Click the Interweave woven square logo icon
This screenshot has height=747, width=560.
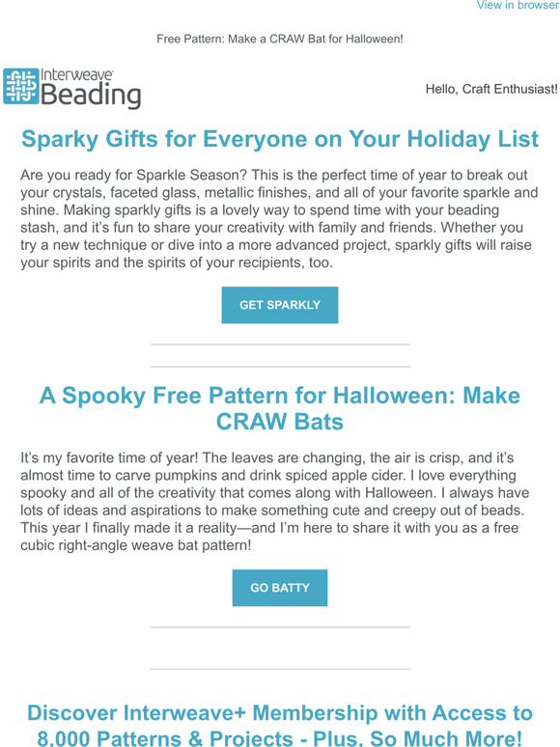[x=21, y=86]
